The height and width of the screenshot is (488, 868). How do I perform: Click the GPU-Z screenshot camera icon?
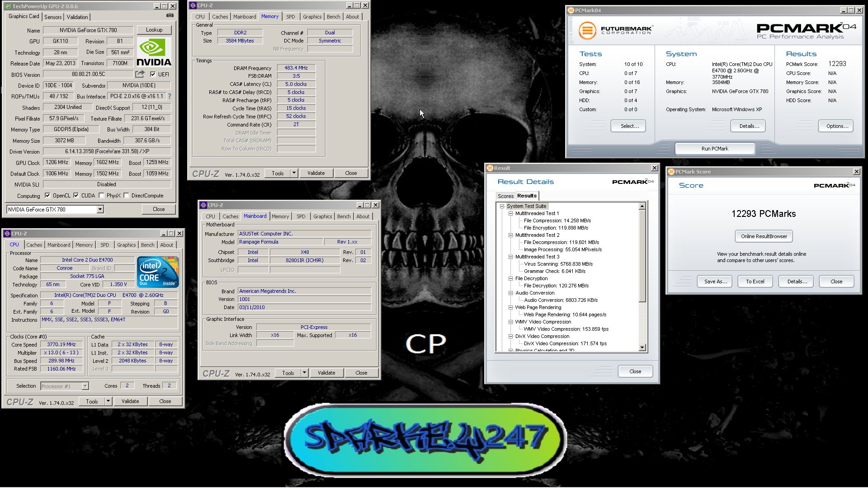point(170,15)
